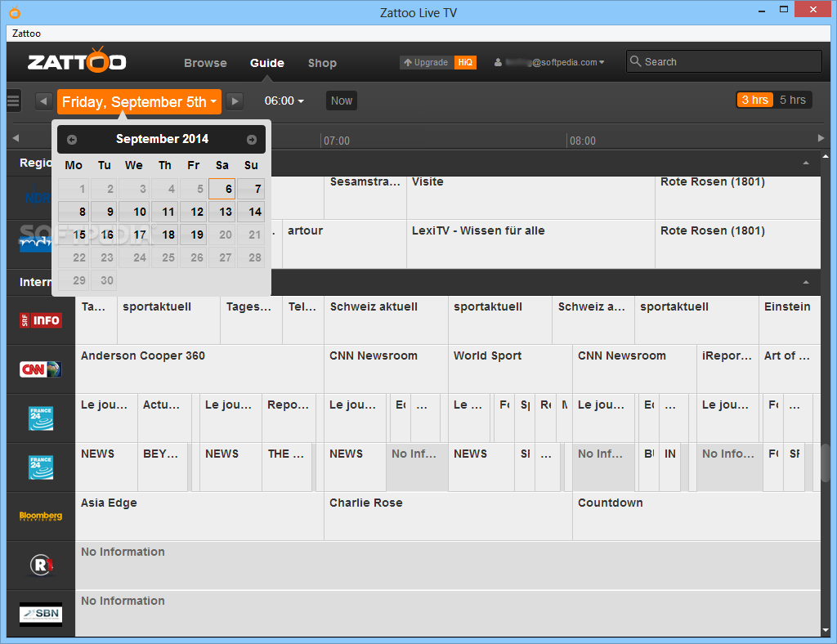Viewport: 837px width, 644px height.
Task: Open Countdown program on Bloomberg
Action: point(696,516)
